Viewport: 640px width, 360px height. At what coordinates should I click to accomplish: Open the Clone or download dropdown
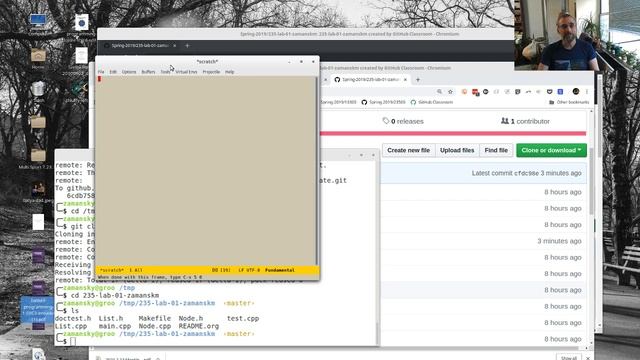[x=551, y=150]
